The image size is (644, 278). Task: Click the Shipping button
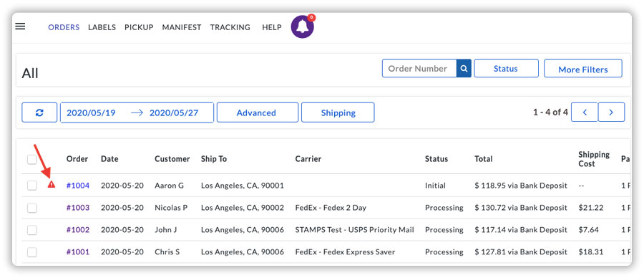[338, 112]
